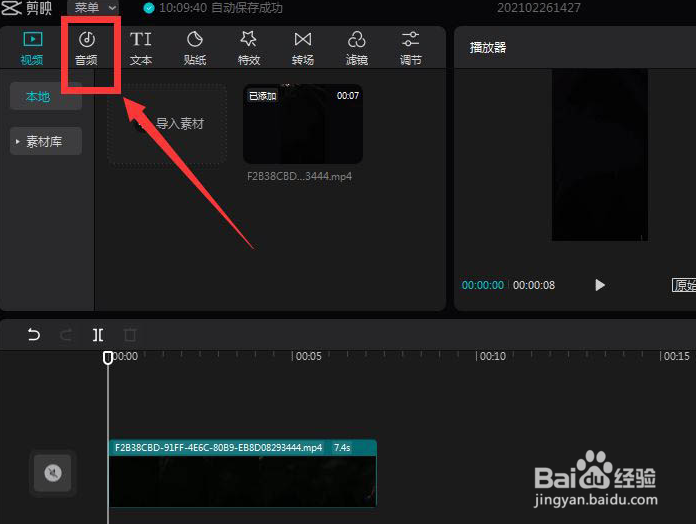
Task: Click the 导入素材 import area
Action: pos(167,124)
